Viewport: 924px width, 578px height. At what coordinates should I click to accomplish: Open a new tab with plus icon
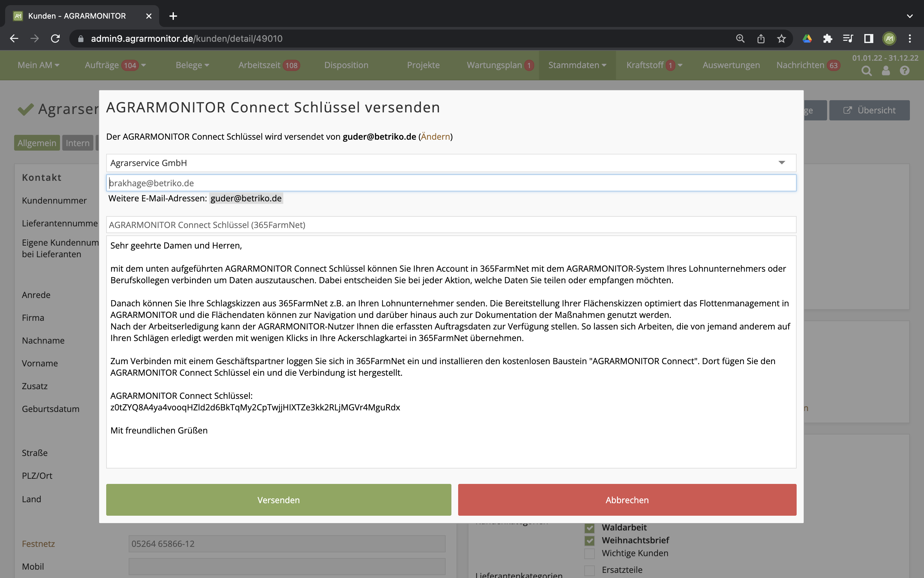[173, 16]
